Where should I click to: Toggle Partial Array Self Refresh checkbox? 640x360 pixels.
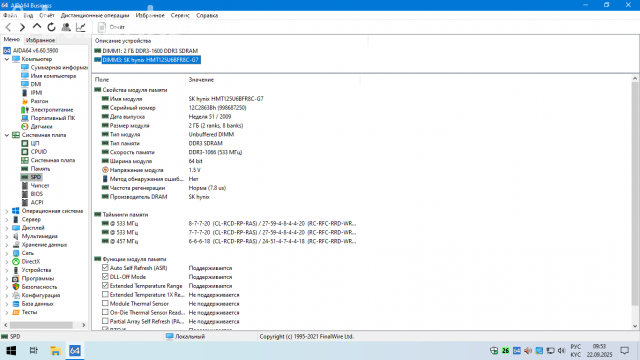(105, 322)
